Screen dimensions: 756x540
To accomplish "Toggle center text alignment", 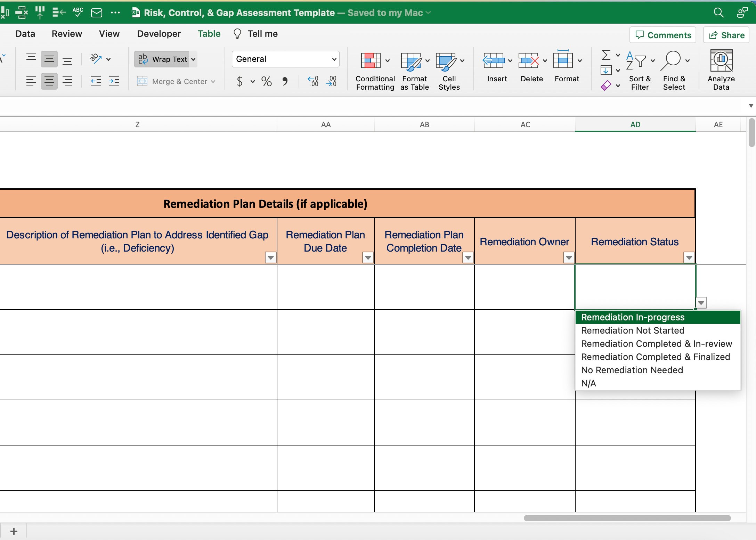I will pyautogui.click(x=49, y=81).
